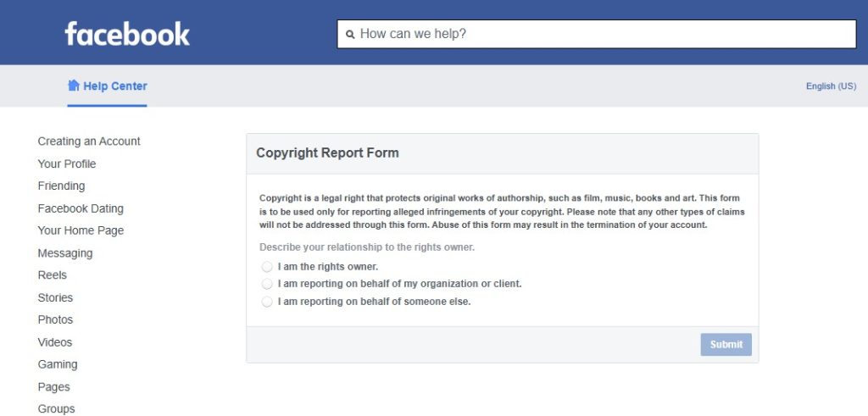Submit the Copyright Report Form
868x416 pixels.
coord(726,345)
